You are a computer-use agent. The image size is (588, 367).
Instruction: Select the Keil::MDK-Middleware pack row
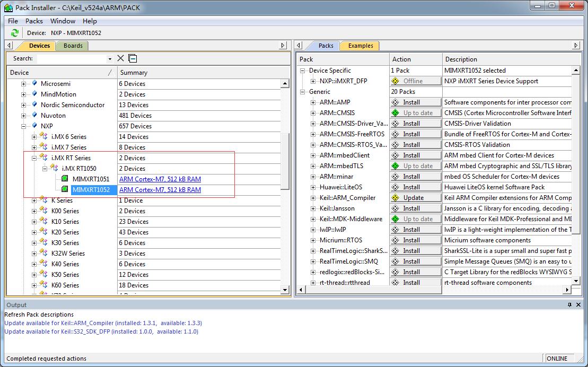(351, 219)
